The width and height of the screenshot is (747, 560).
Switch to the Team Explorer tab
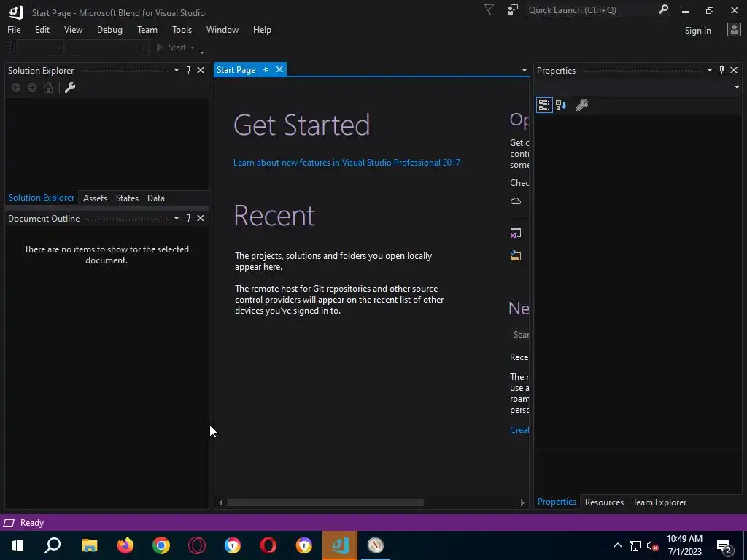(x=659, y=502)
